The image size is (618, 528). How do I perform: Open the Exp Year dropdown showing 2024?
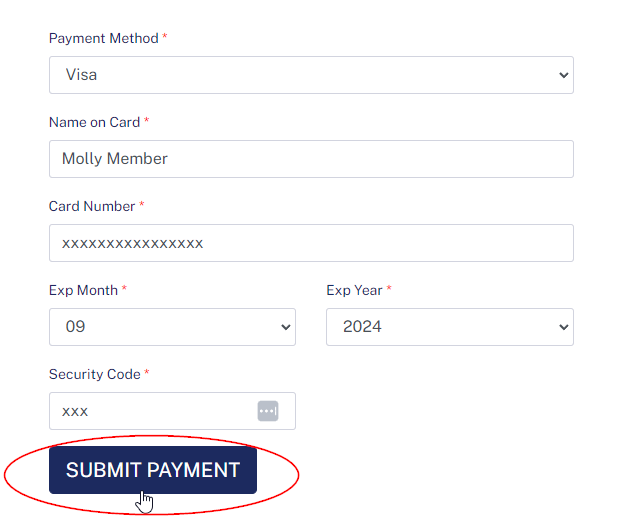(449, 327)
